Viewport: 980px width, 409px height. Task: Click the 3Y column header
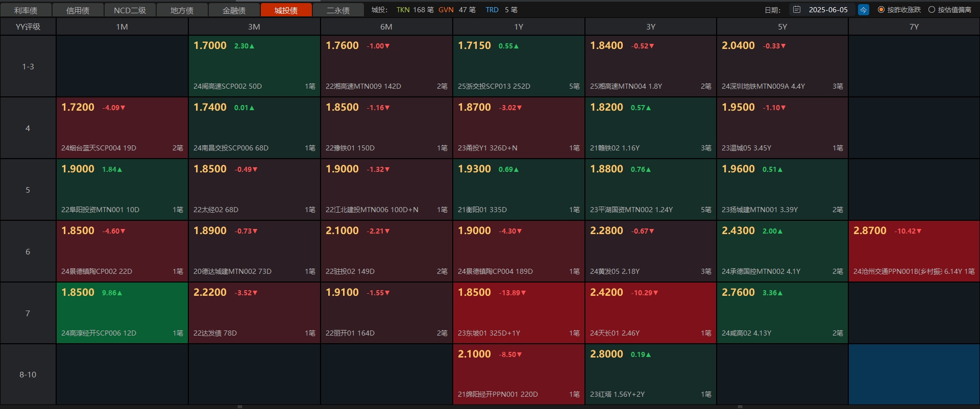651,27
